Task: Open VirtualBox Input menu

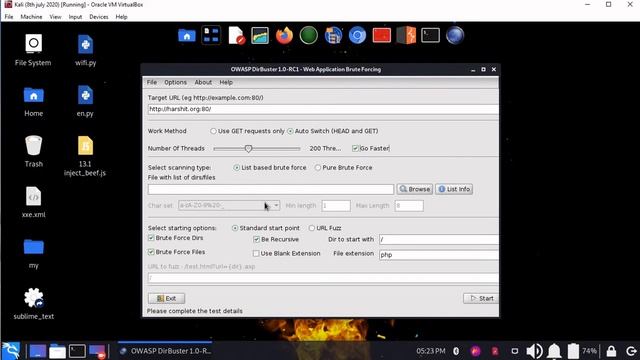Action: click(75, 17)
